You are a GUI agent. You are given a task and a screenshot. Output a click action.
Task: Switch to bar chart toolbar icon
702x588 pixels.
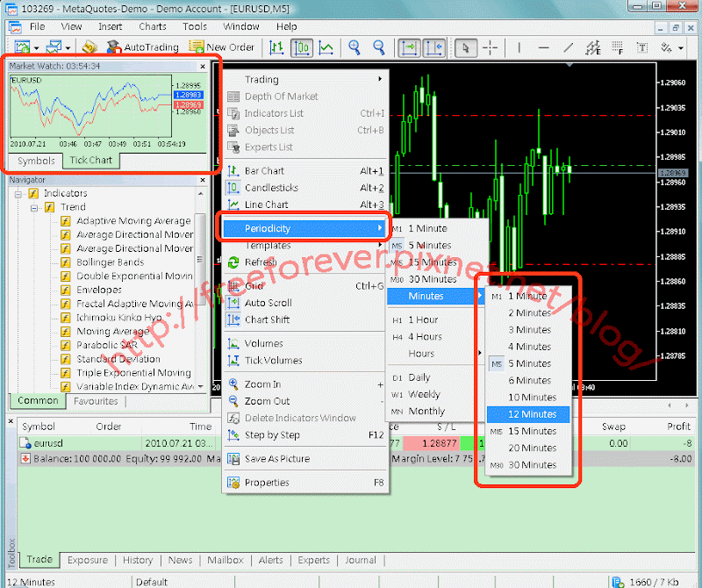click(x=276, y=47)
